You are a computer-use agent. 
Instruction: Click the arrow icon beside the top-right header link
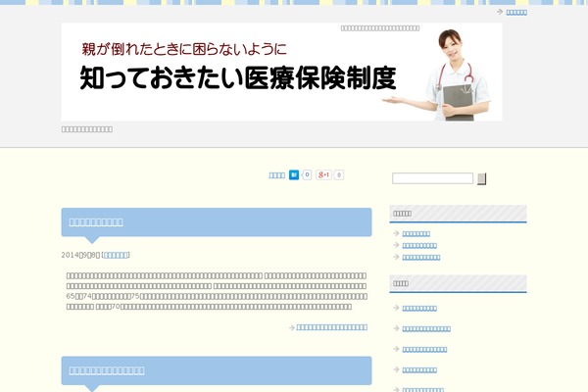click(500, 12)
